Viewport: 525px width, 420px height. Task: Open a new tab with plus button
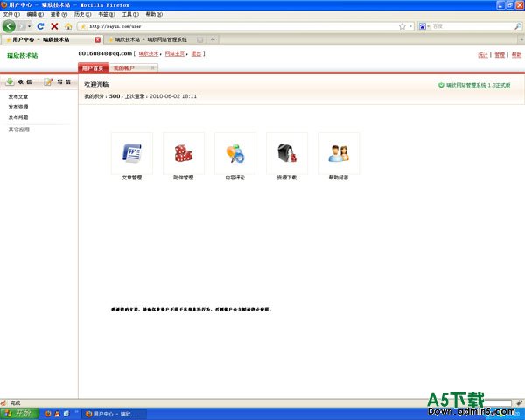pyautogui.click(x=213, y=40)
